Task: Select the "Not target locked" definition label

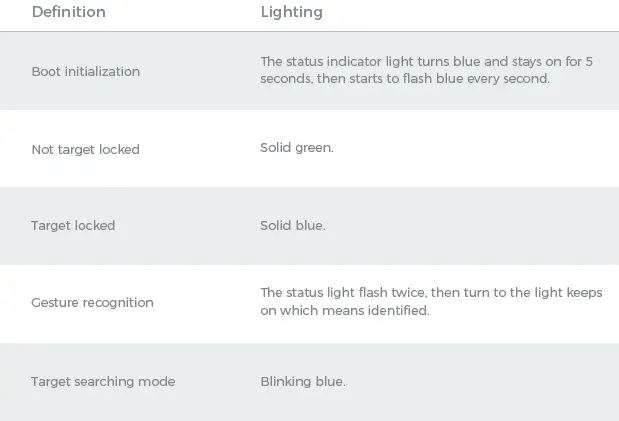Action: 85,150
